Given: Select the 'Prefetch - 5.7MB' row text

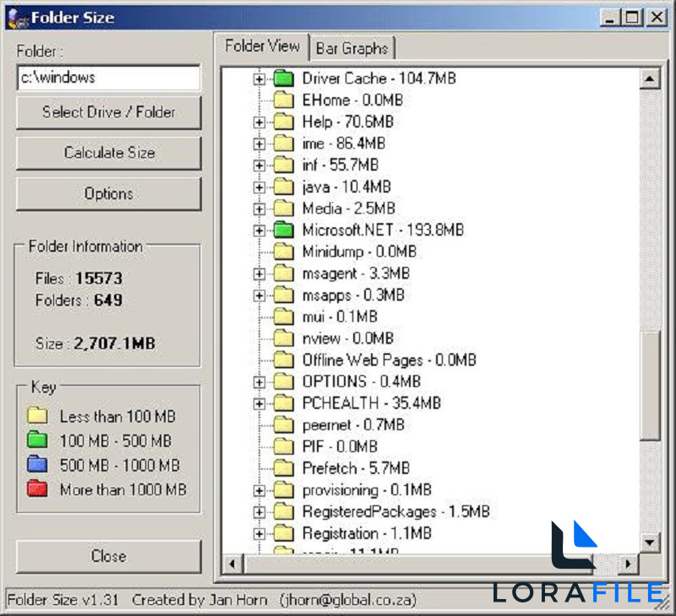Looking at the screenshot, I should pos(356,468).
